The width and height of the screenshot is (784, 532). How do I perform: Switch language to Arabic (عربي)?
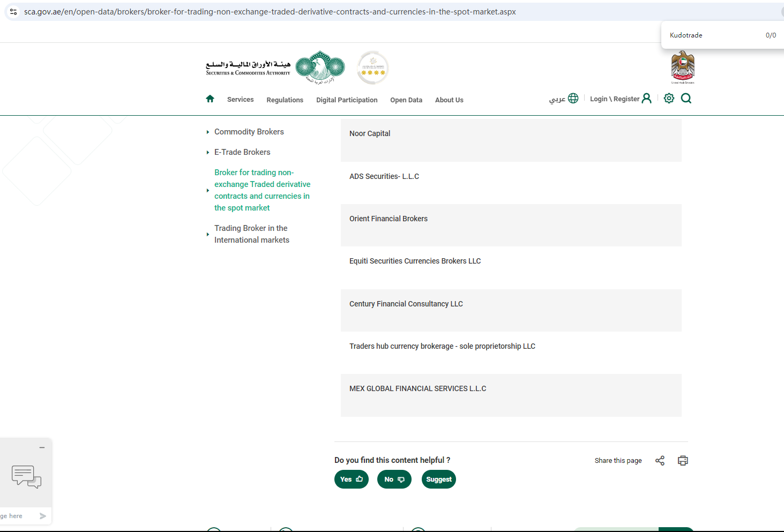click(557, 99)
